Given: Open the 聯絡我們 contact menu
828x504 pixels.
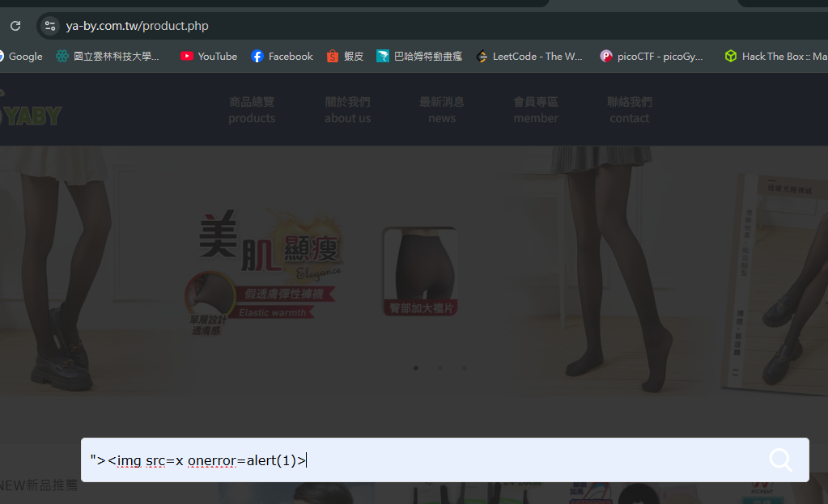Looking at the screenshot, I should [630, 110].
